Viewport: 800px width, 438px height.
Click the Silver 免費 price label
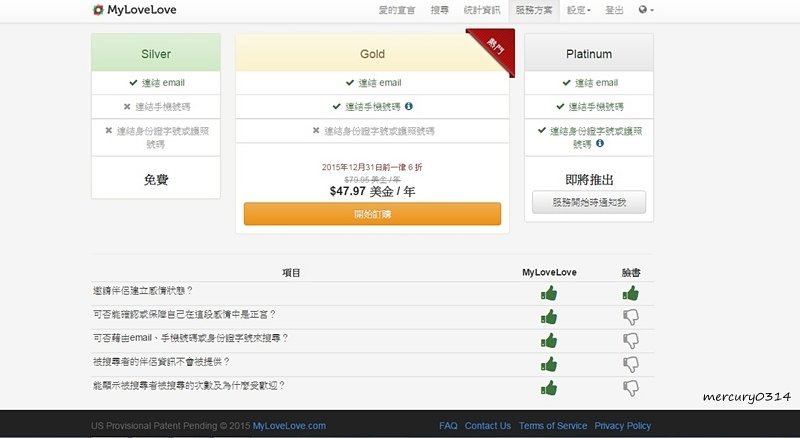[156, 180]
